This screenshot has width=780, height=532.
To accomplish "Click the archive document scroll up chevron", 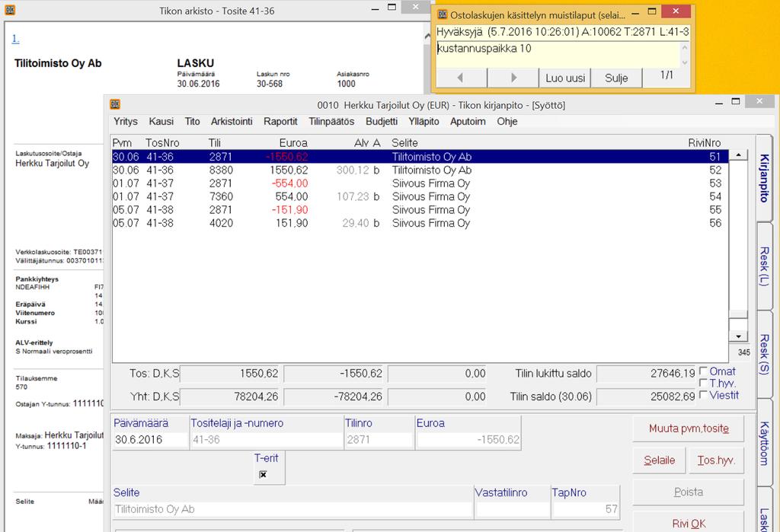I will (427, 37).
